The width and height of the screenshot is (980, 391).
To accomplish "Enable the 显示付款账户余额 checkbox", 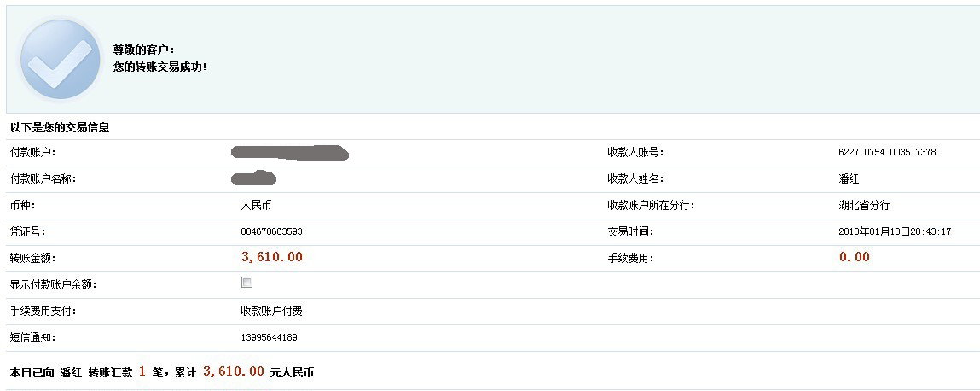I will coord(246,282).
